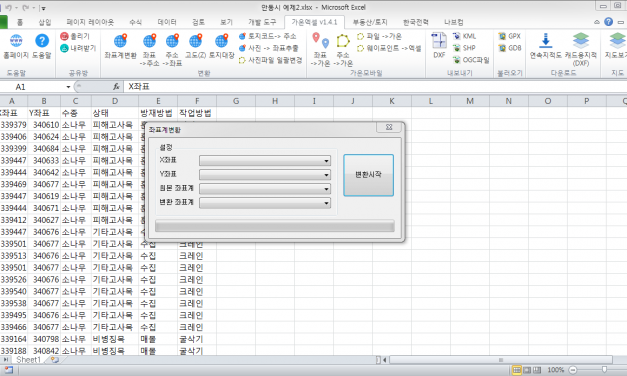Select column header G
This screenshot has width=627, height=376.
(236, 101)
